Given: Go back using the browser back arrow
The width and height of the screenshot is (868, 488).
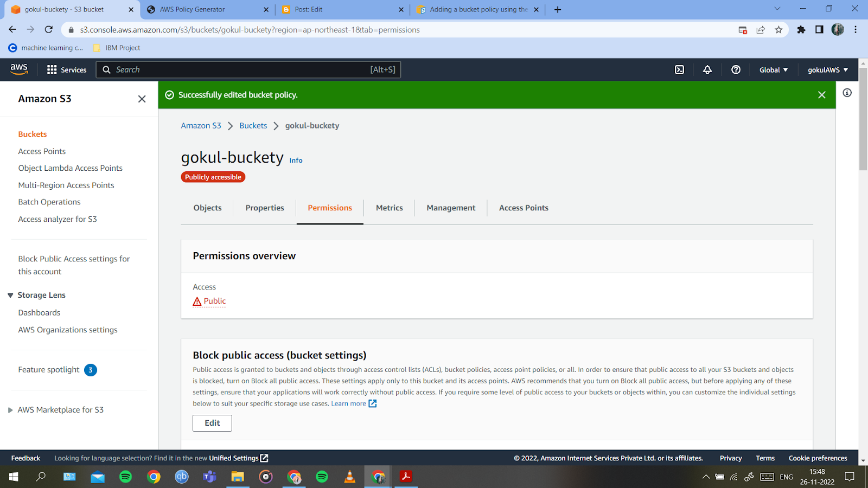Looking at the screenshot, I should [12, 30].
